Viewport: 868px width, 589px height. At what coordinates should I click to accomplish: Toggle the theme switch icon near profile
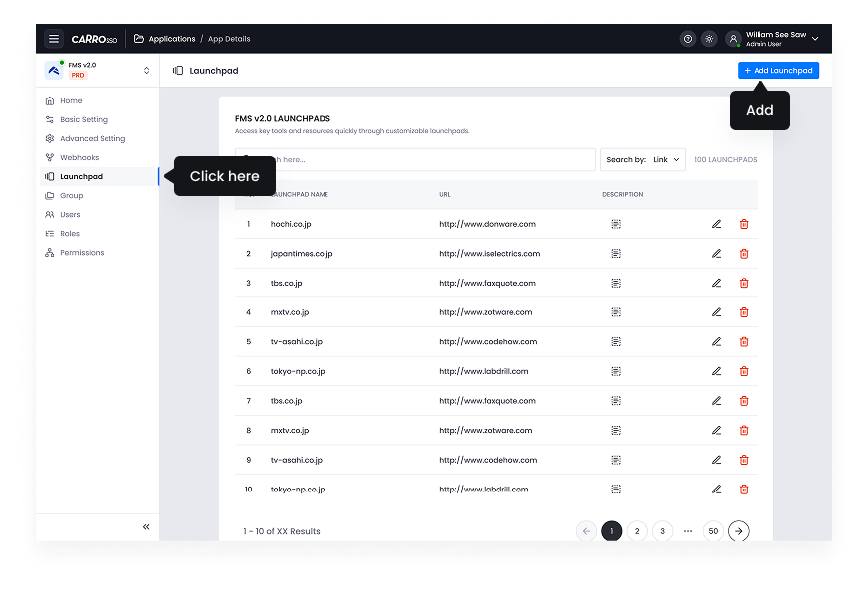[x=710, y=38]
